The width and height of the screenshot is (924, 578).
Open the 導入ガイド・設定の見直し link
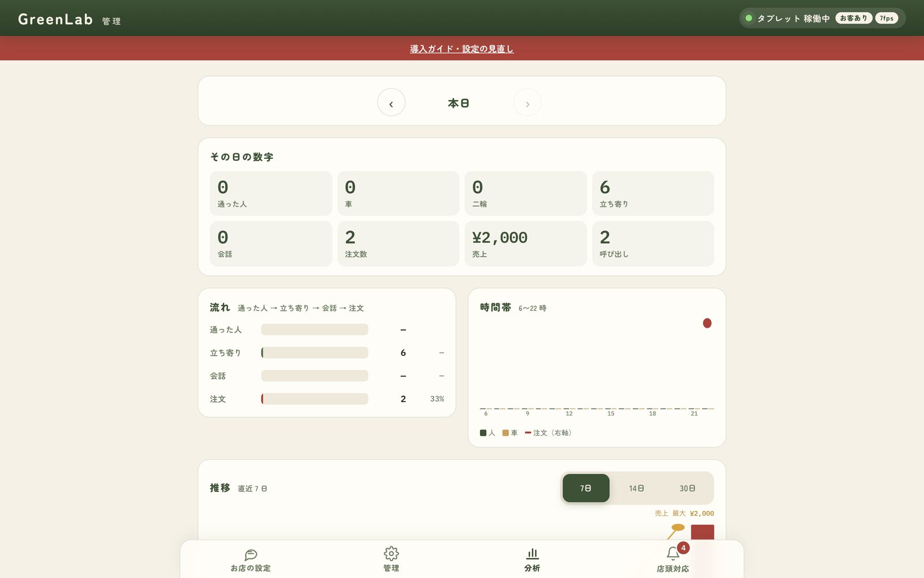point(462,49)
